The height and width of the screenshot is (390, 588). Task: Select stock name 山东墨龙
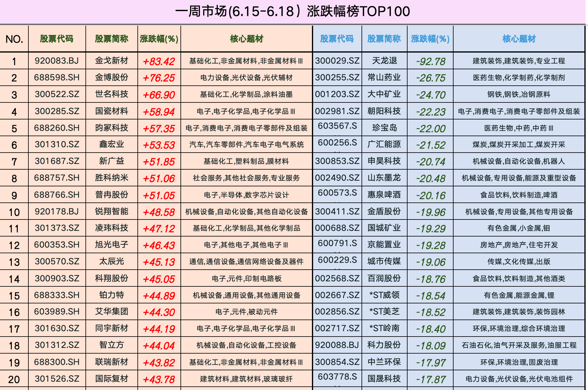(384, 178)
